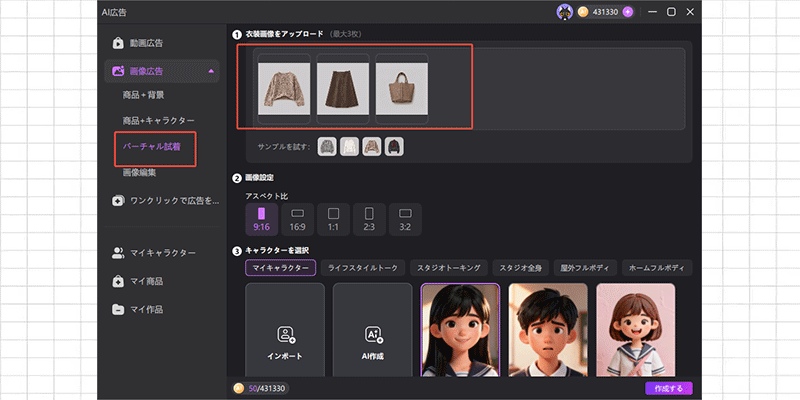The image size is (800, 400).
Task: Click the 画像広告 picture icon
Action: click(118, 71)
